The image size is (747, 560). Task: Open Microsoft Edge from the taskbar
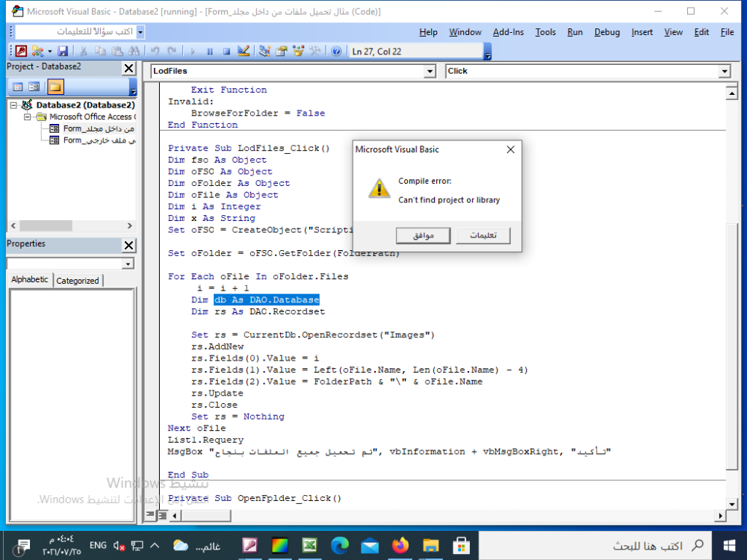[x=340, y=545]
